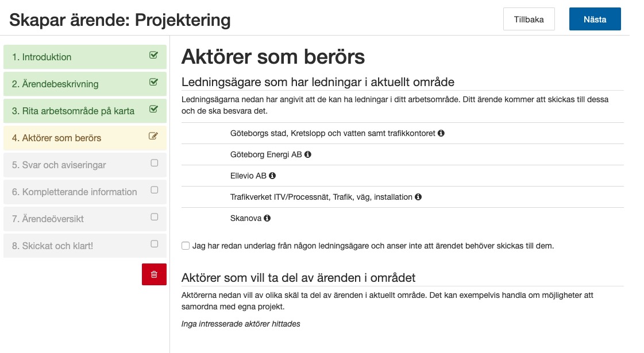Click the info icon next to Göteborg Energi AB
This screenshot has height=353, width=644.
coord(308,154)
